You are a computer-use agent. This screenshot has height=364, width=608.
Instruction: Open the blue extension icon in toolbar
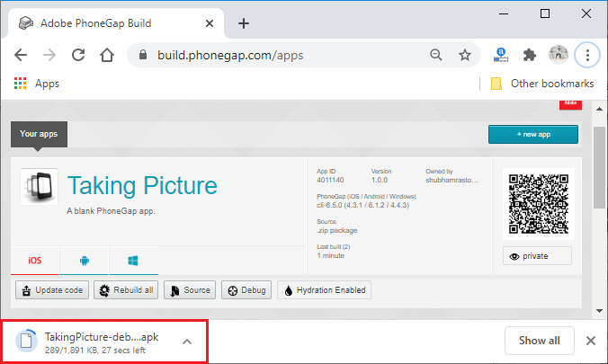[x=501, y=55]
